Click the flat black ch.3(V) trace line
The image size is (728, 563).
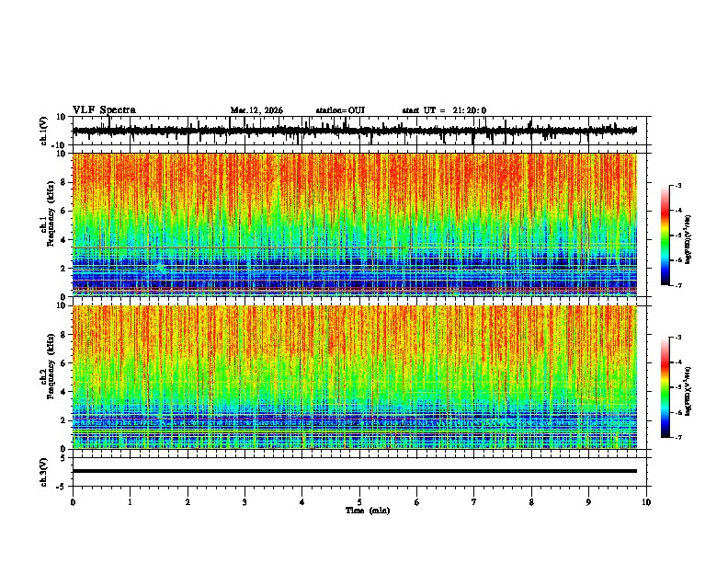355,471
